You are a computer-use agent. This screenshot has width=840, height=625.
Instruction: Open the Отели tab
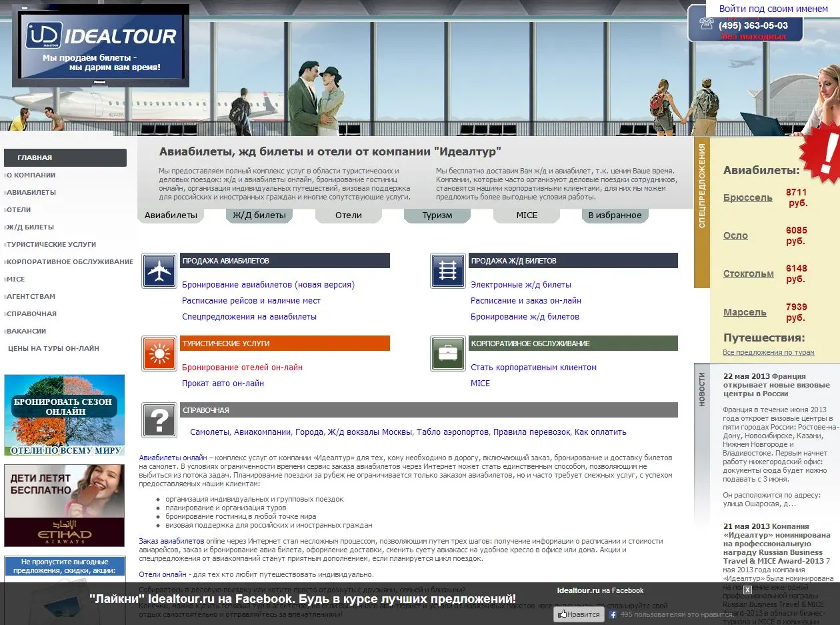click(x=349, y=215)
